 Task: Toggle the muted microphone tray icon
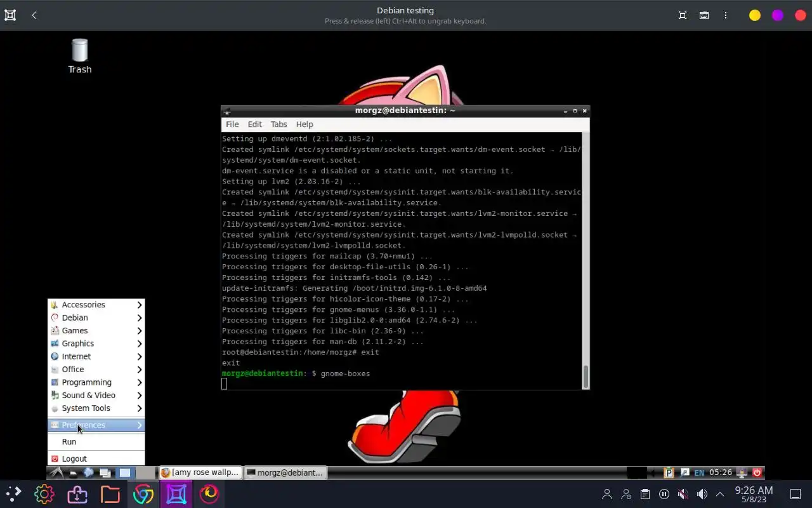683,494
